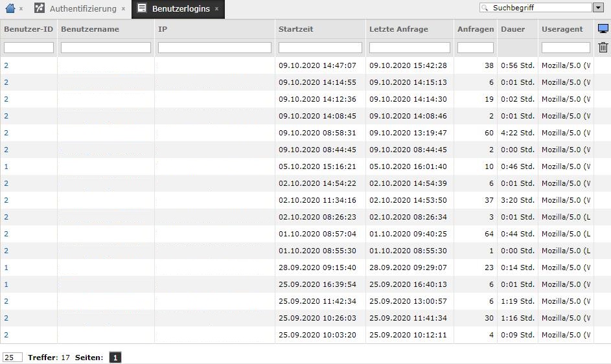This screenshot has height=364, width=611.
Task: Click requests count 38 cell
Action: [489, 65]
